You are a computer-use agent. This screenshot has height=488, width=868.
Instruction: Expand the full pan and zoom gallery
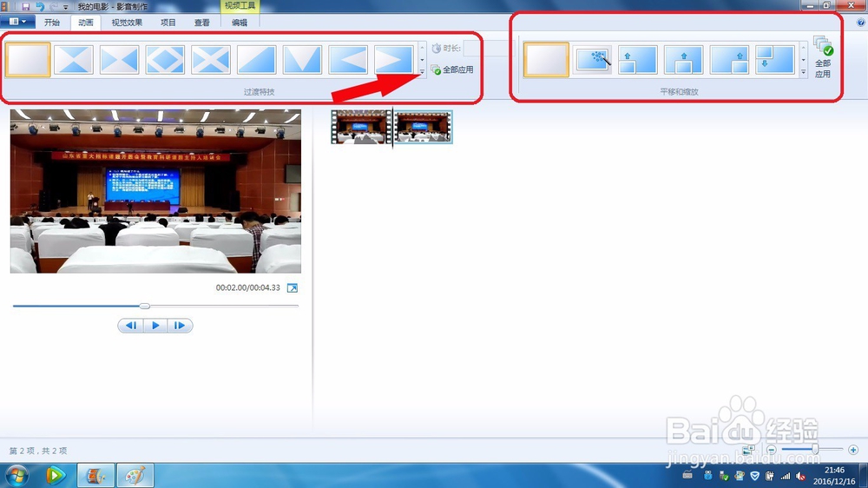tap(804, 71)
